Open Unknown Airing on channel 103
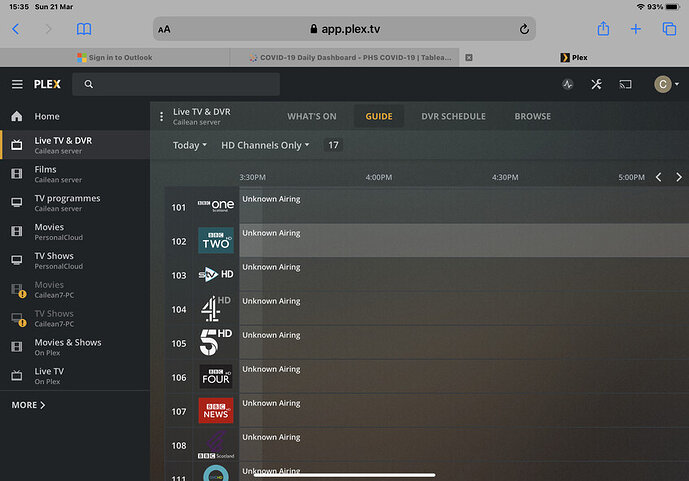 (x=464, y=275)
